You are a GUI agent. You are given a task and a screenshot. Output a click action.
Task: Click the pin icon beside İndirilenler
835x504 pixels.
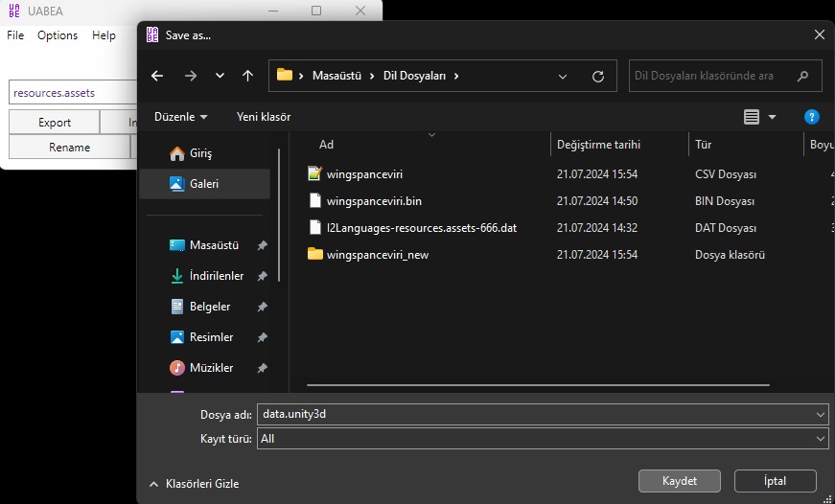(262, 276)
